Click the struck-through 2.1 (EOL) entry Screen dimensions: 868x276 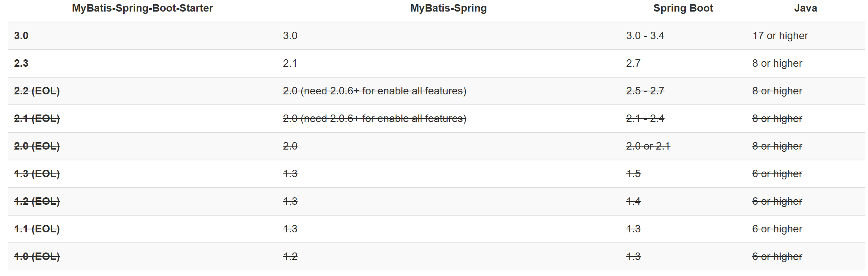click(37, 119)
